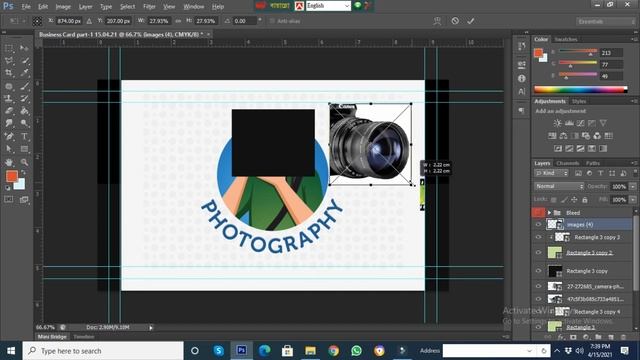640x360 pixels.
Task: Select the Eraser tool
Action: [9, 111]
